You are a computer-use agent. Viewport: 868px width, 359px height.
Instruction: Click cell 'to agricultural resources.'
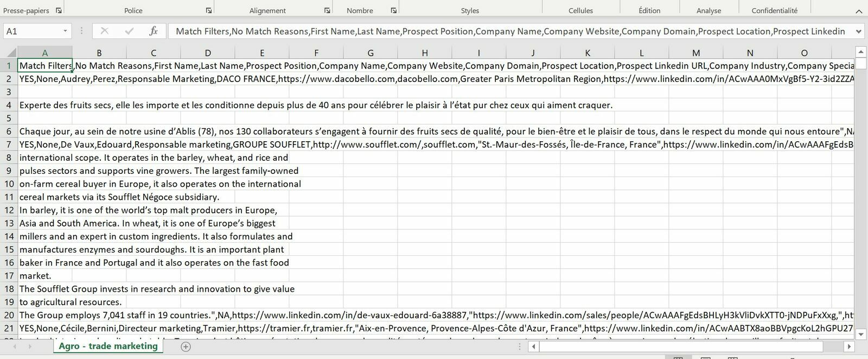point(45,302)
